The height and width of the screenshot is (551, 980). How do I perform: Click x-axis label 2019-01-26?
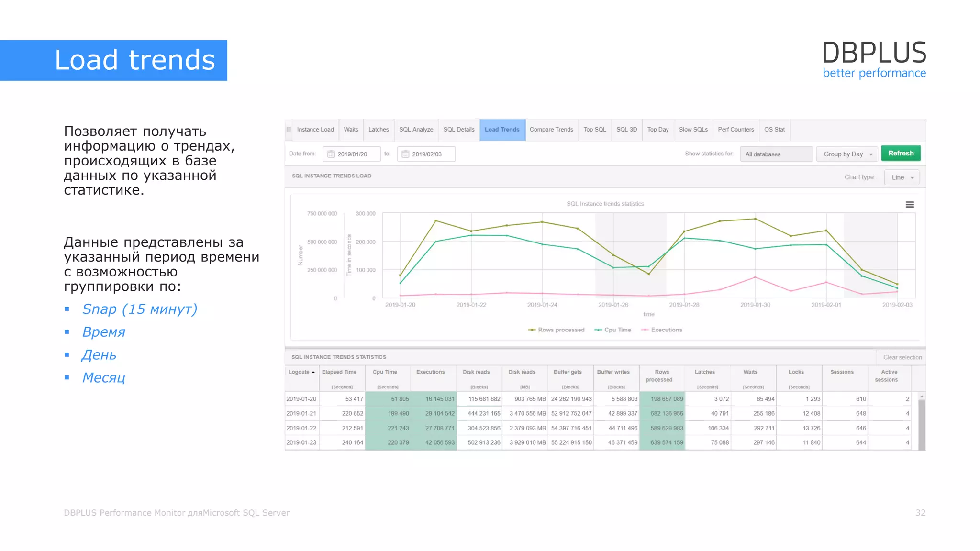[x=613, y=305]
